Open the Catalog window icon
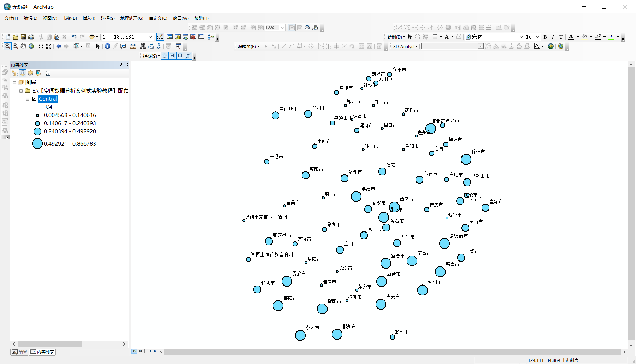The image size is (636, 364). [x=178, y=37]
